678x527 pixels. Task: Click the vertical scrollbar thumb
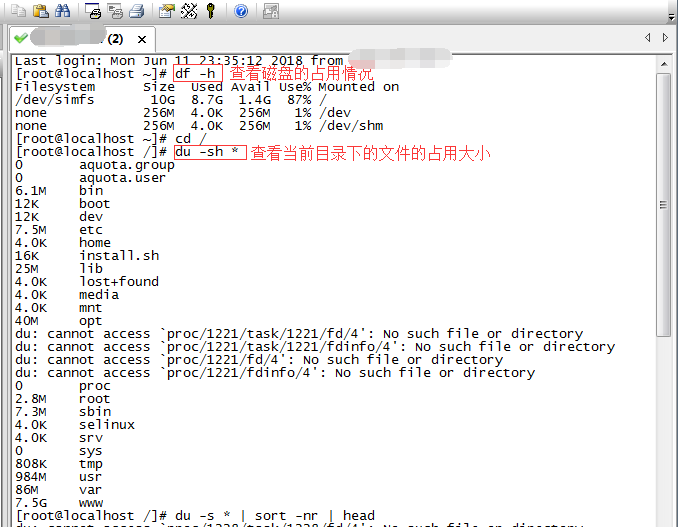[x=663, y=204]
